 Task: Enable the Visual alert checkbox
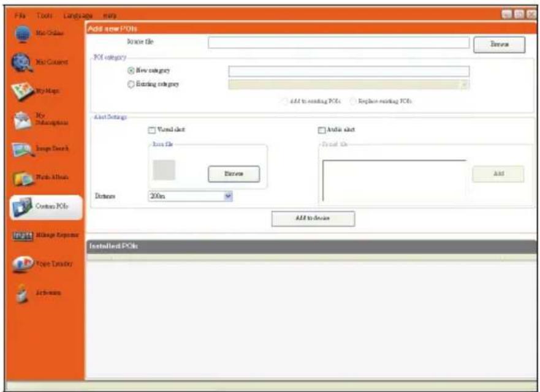pyautogui.click(x=152, y=130)
